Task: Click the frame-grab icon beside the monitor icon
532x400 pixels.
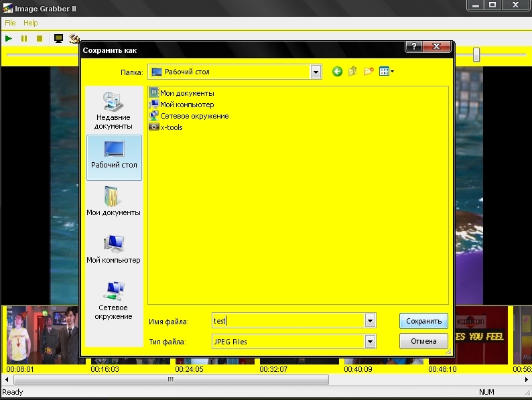Action: [74, 38]
